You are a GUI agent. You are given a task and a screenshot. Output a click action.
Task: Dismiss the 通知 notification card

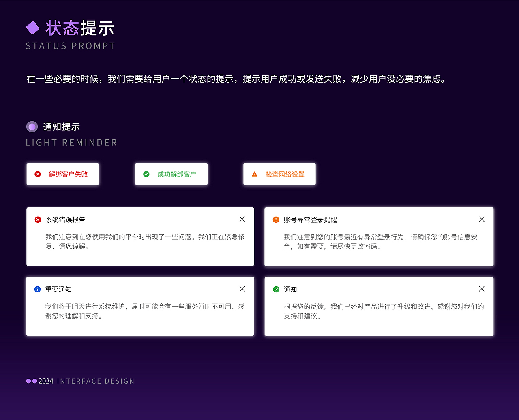pos(481,289)
